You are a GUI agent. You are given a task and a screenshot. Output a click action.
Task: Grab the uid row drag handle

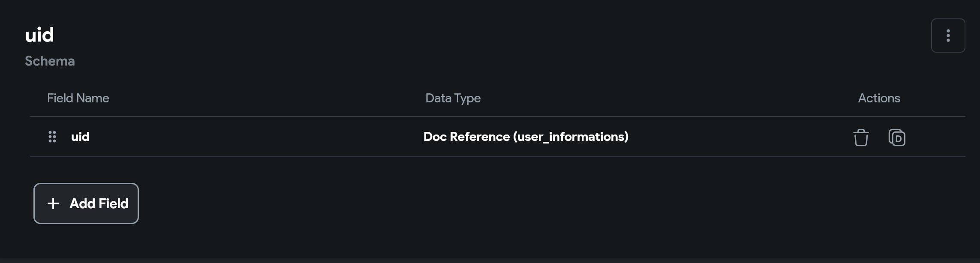click(x=52, y=137)
